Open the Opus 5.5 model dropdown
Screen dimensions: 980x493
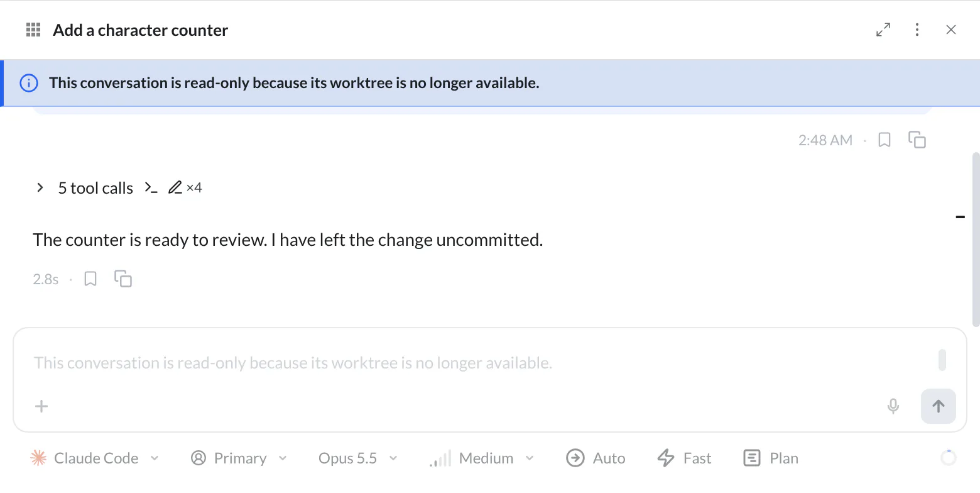pos(358,458)
